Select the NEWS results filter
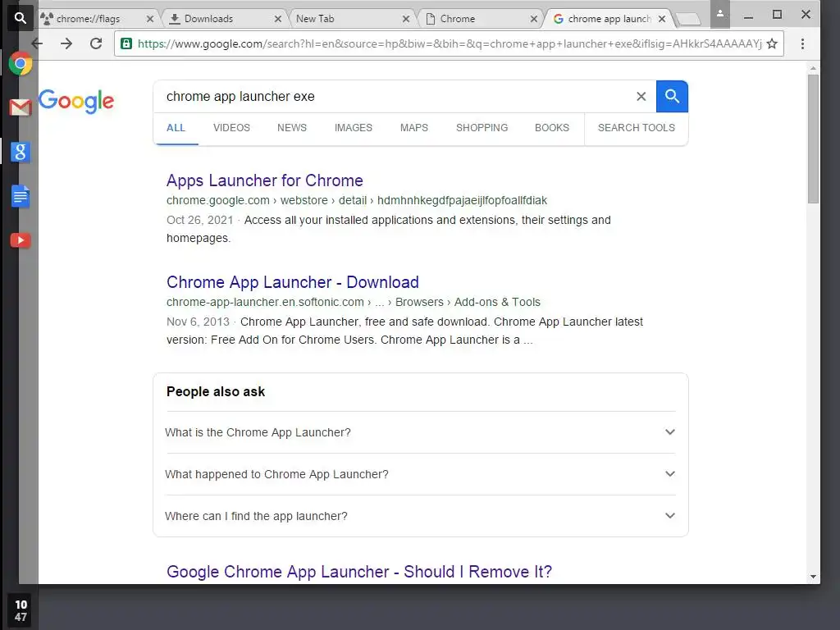The width and height of the screenshot is (840, 630). [292, 128]
